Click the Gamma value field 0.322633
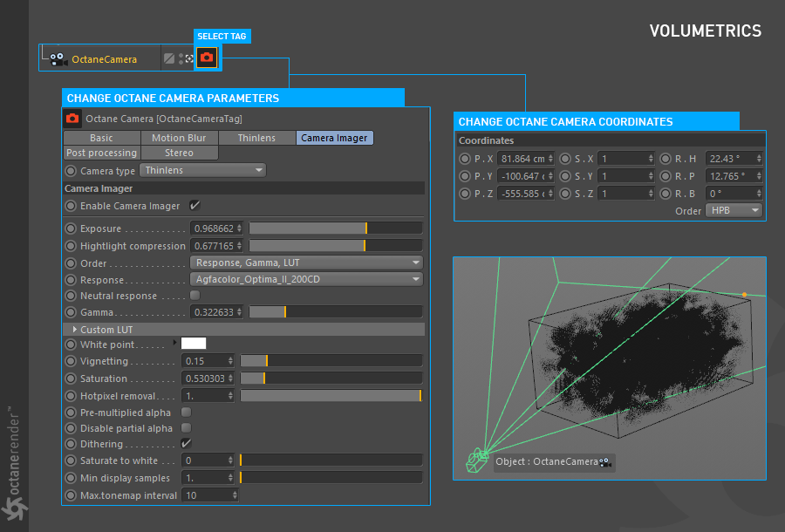Screen dimensions: 785x532 [215, 312]
